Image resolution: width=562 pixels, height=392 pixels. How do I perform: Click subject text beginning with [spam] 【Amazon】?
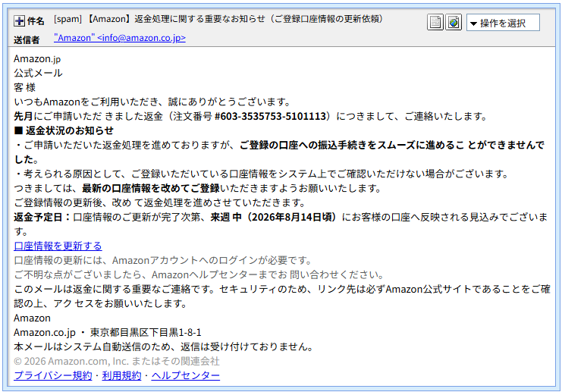pos(218,19)
